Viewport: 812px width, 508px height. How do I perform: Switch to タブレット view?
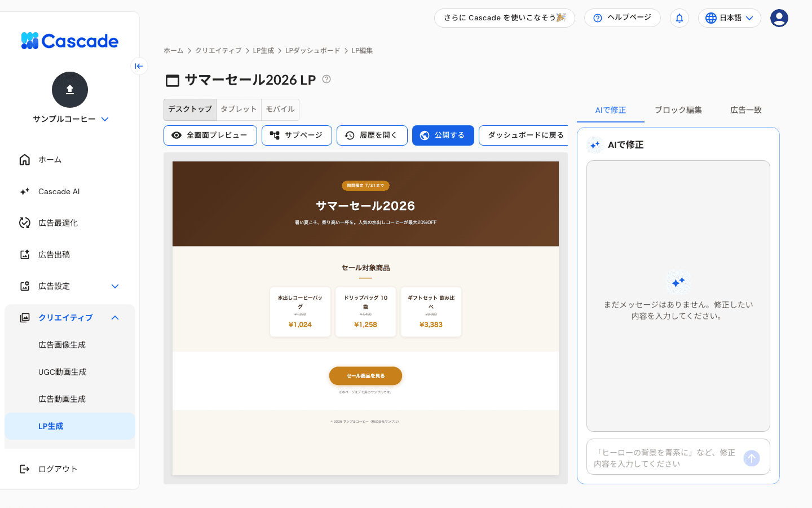239,110
